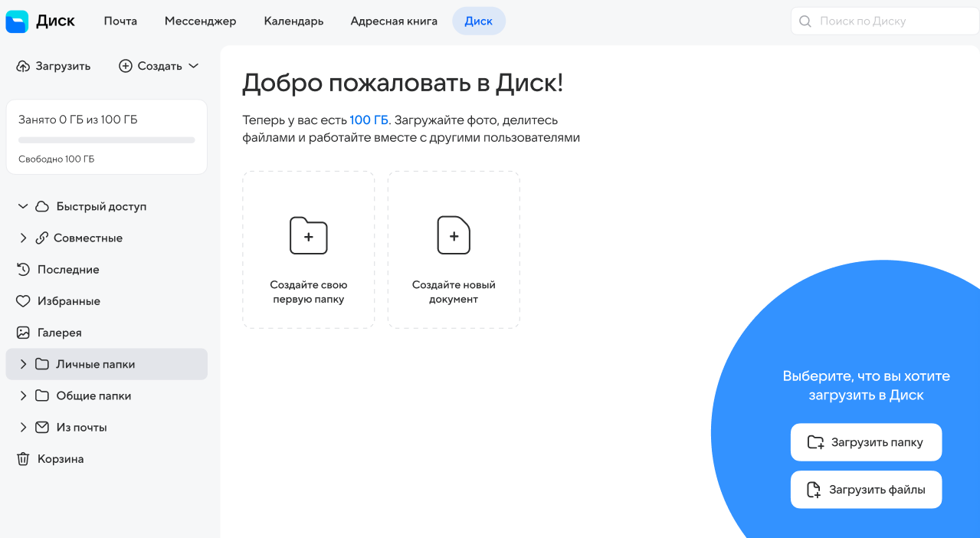Expand the Совместные tree item
The width and height of the screenshot is (980, 538).
click(23, 238)
